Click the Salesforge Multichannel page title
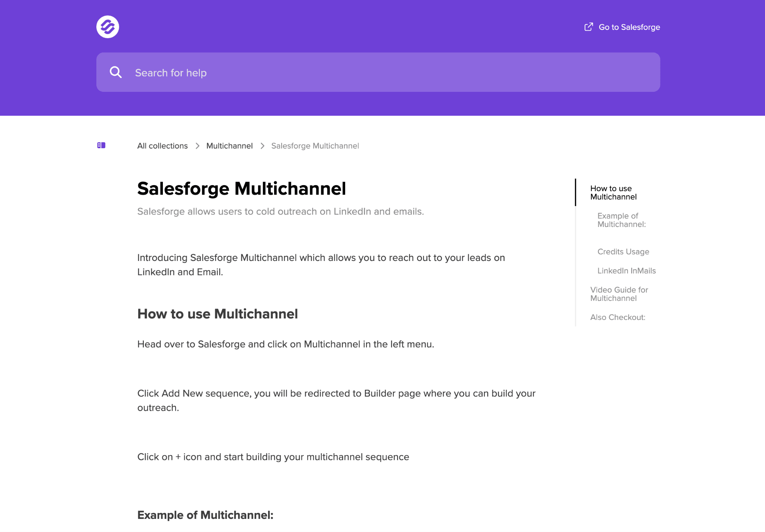This screenshot has width=765, height=532. pos(241,189)
